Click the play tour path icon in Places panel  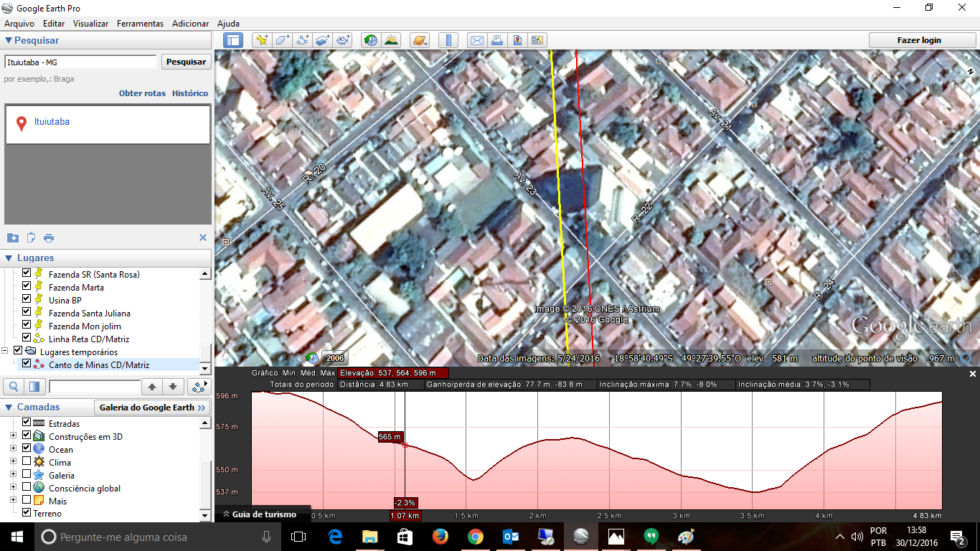[199, 387]
